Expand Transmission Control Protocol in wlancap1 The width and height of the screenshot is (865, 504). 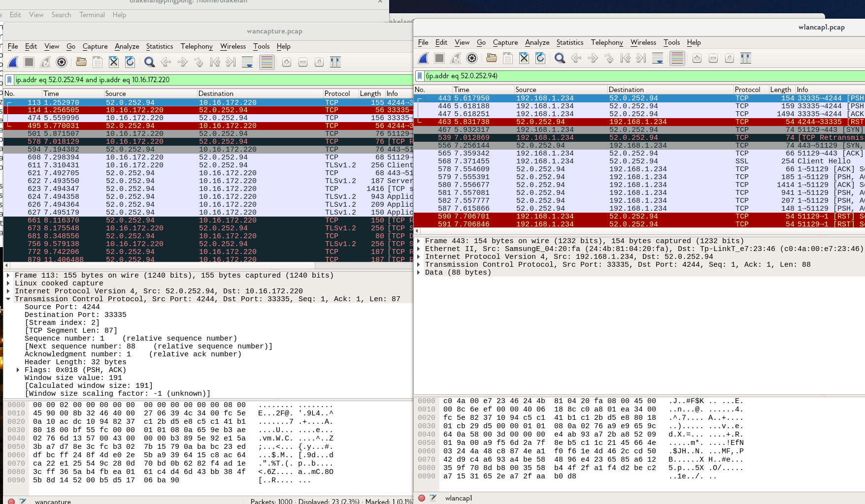419,265
